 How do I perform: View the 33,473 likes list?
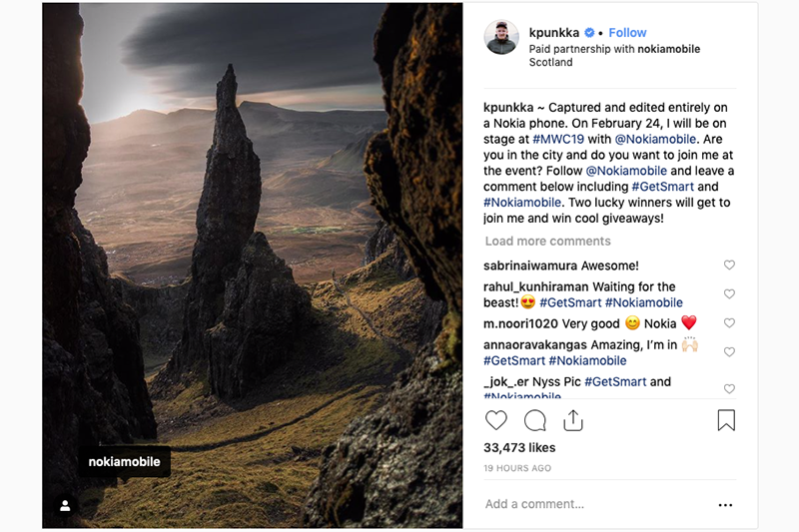pyautogui.click(x=518, y=447)
